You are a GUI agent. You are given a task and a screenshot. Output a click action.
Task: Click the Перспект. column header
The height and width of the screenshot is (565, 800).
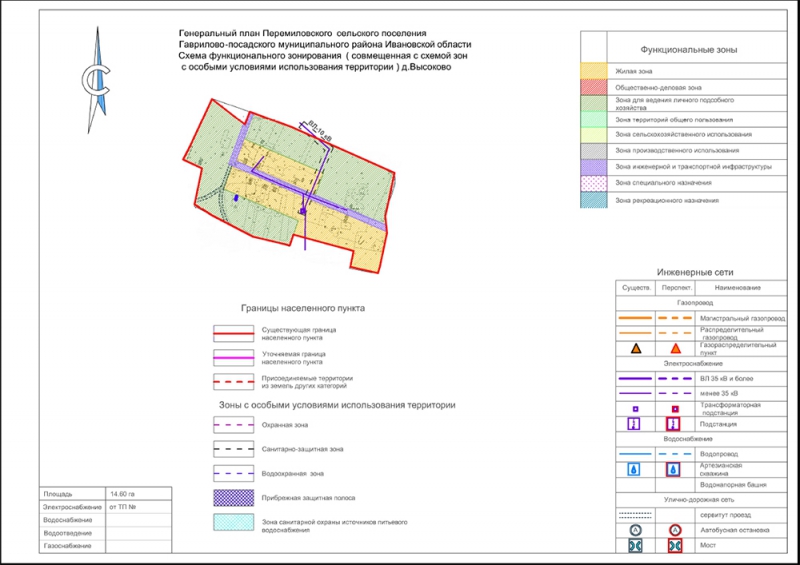677,288
